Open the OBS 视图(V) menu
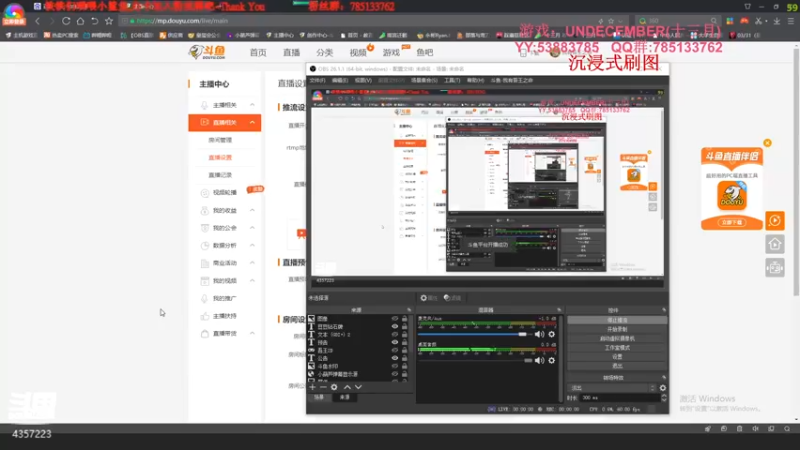The image size is (800, 450). click(363, 80)
